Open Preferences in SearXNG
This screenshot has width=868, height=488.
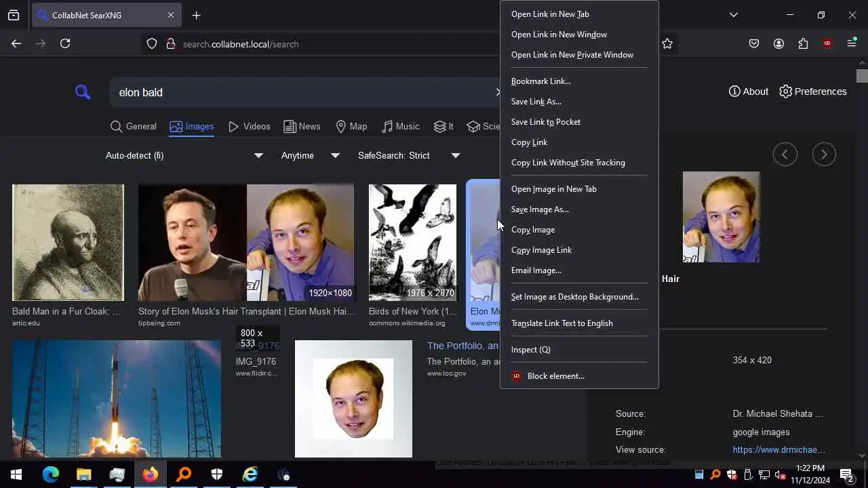click(x=813, y=91)
